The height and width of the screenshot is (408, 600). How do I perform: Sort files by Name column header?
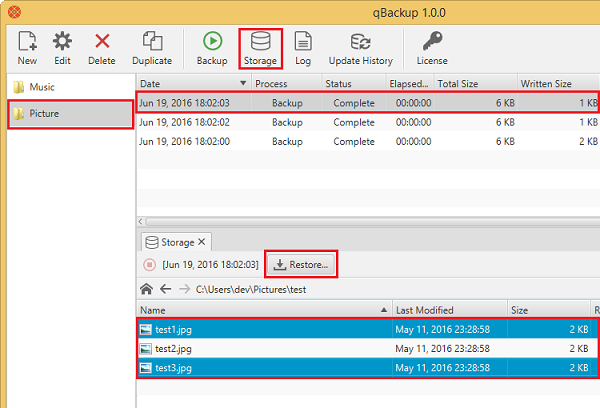tap(264, 310)
